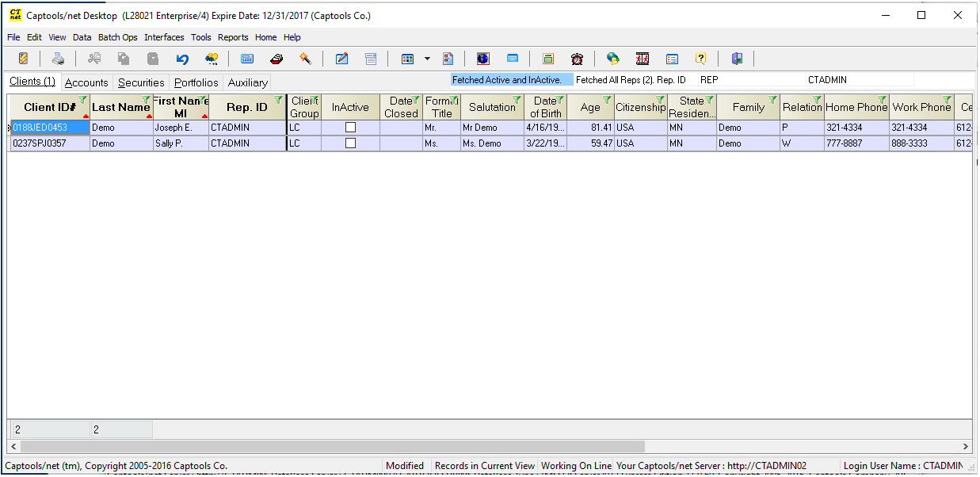Switch to the Accounts tab
Image resolution: width=980 pixels, height=477 pixels.
pos(86,82)
